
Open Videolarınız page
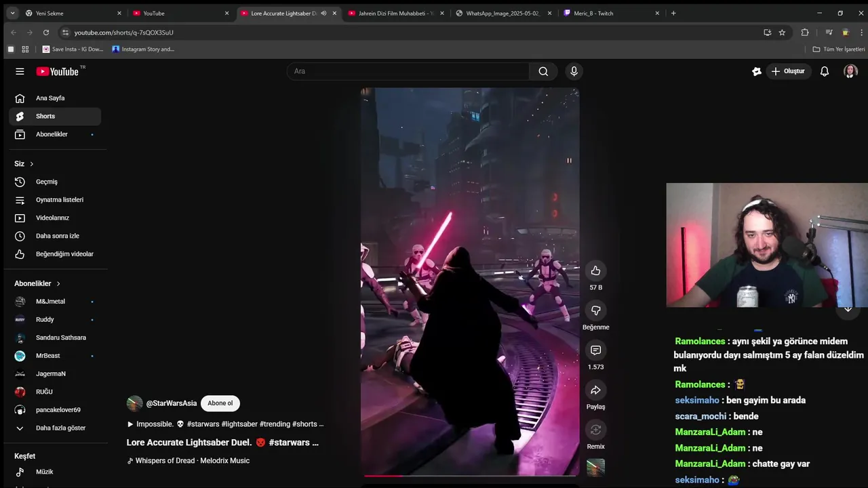pyautogui.click(x=55, y=218)
